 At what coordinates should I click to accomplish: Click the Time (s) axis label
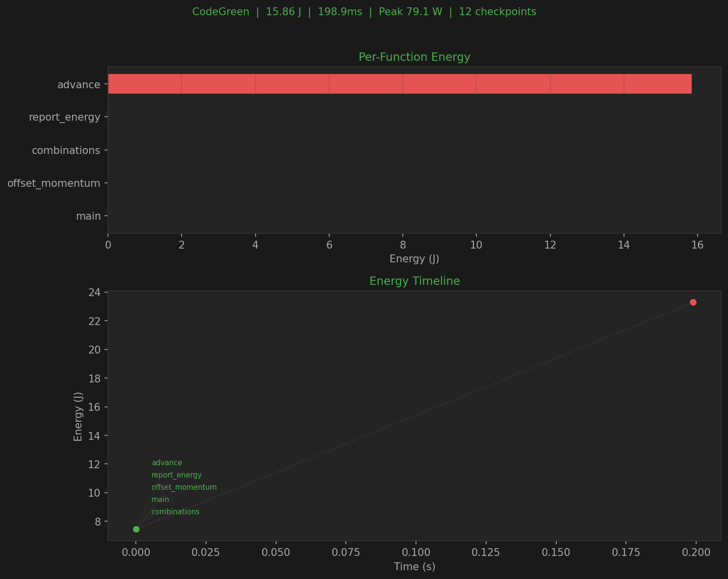coord(415,567)
